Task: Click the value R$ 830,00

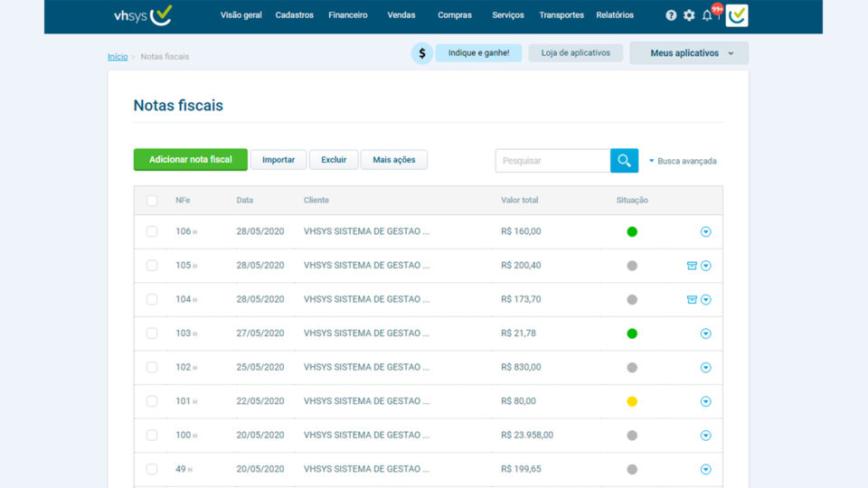Action: 521,367
